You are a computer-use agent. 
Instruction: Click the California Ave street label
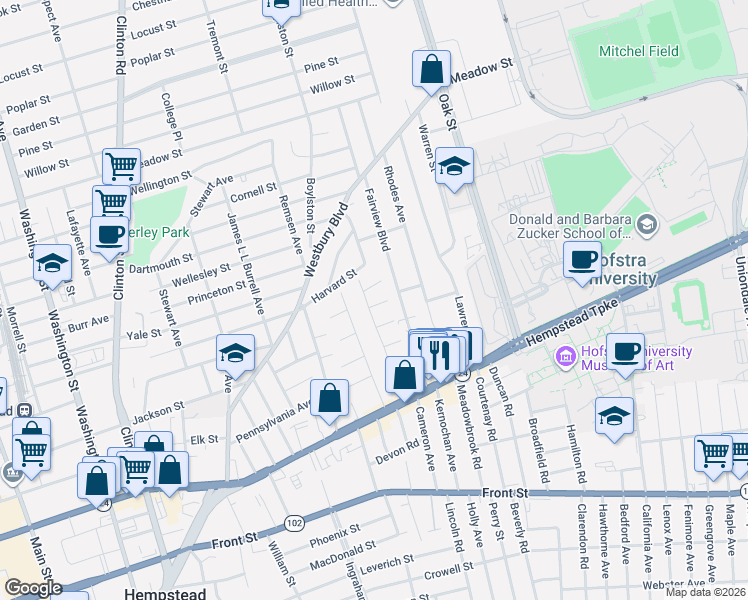click(646, 538)
